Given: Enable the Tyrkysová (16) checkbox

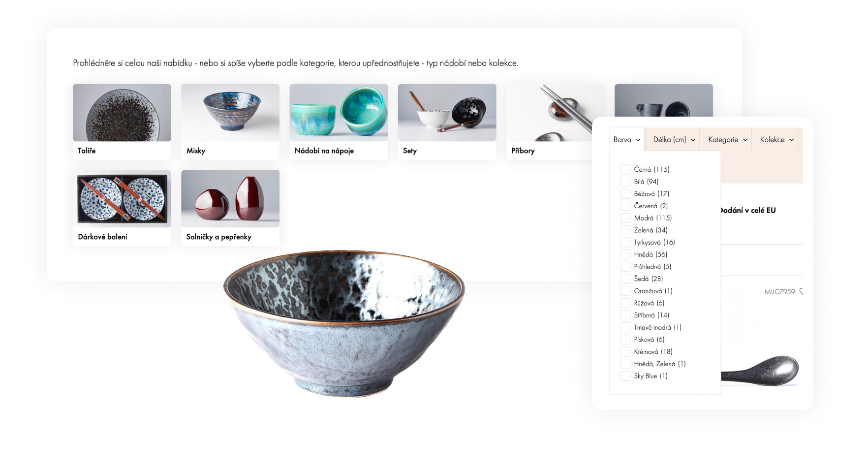Looking at the screenshot, I should coord(625,242).
